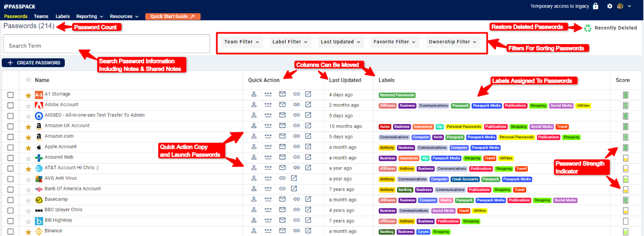Image resolution: width=644 pixels, height=236 pixels.
Task: Select checkbox for A1 Storrage
Action: tap(11, 95)
